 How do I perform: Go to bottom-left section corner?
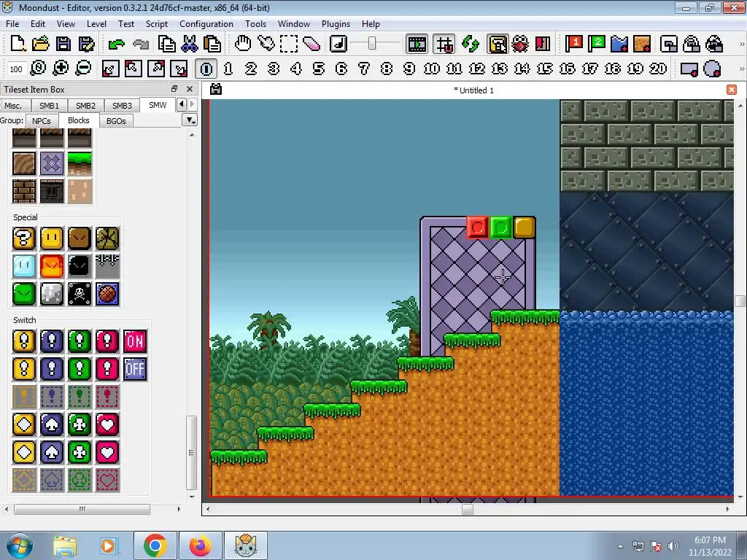point(111,69)
